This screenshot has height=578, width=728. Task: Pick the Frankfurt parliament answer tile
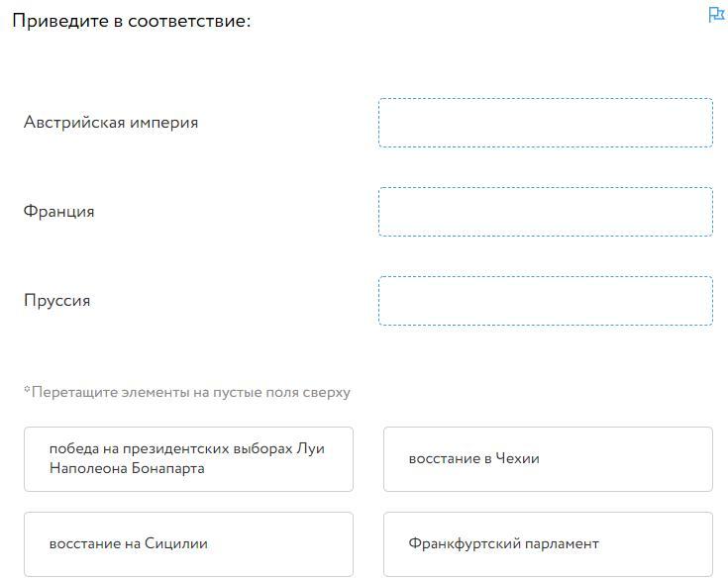548,543
